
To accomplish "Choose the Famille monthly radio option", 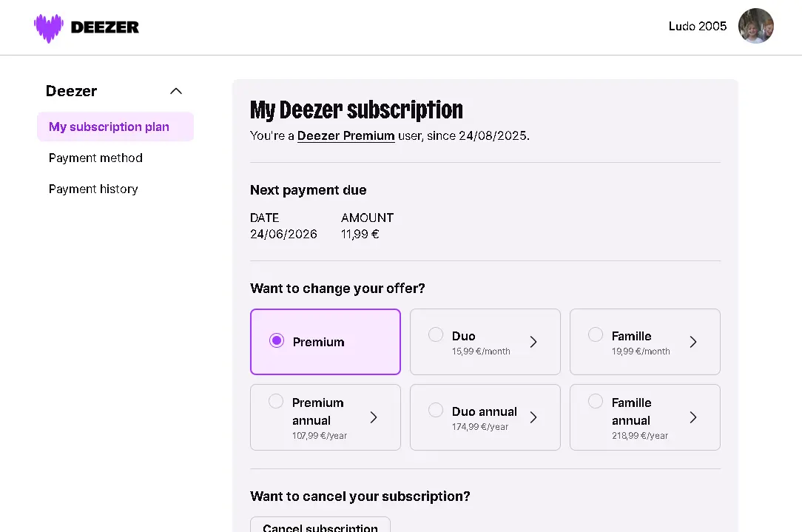I will coord(596,334).
